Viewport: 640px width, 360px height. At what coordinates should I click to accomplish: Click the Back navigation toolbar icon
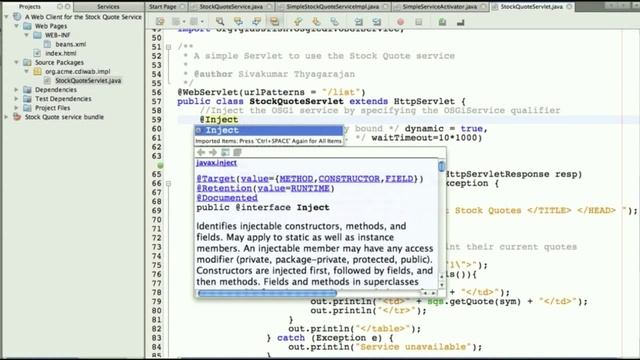click(x=176, y=22)
